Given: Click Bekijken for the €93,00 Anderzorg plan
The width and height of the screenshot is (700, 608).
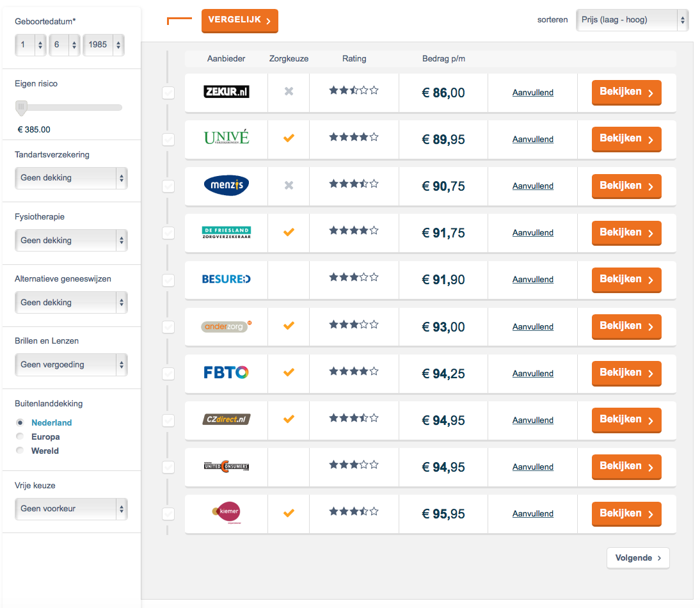Looking at the screenshot, I should (x=626, y=326).
